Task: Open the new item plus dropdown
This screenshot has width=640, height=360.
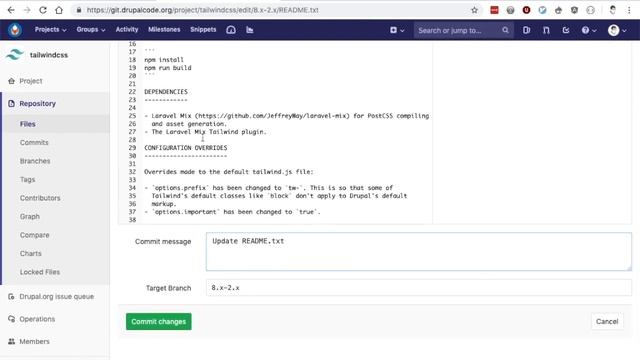Action: coord(397,30)
